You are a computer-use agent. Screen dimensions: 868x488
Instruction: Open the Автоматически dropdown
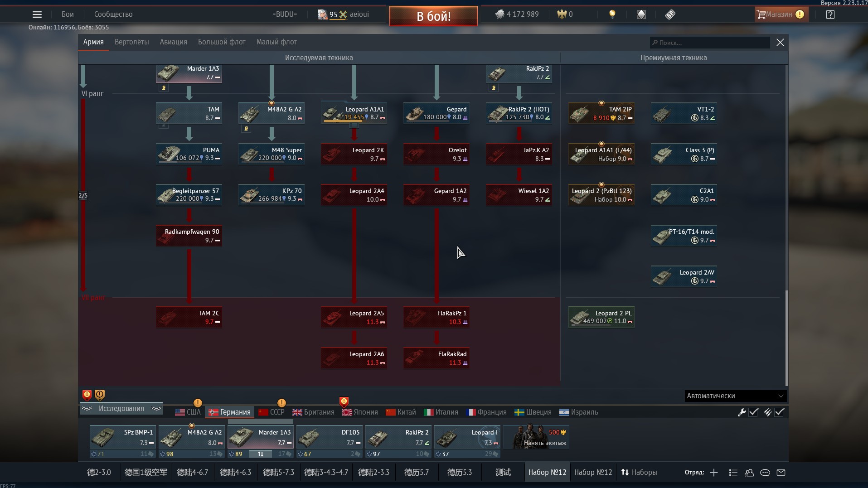(x=735, y=396)
